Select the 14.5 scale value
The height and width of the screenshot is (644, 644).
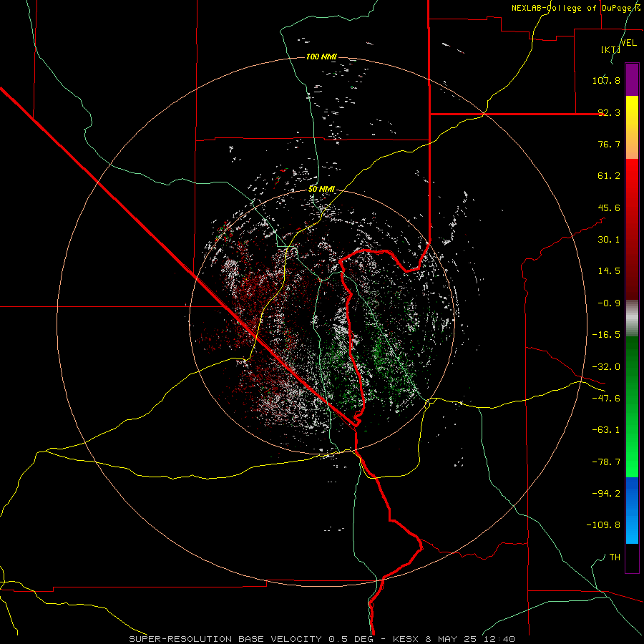(609, 271)
